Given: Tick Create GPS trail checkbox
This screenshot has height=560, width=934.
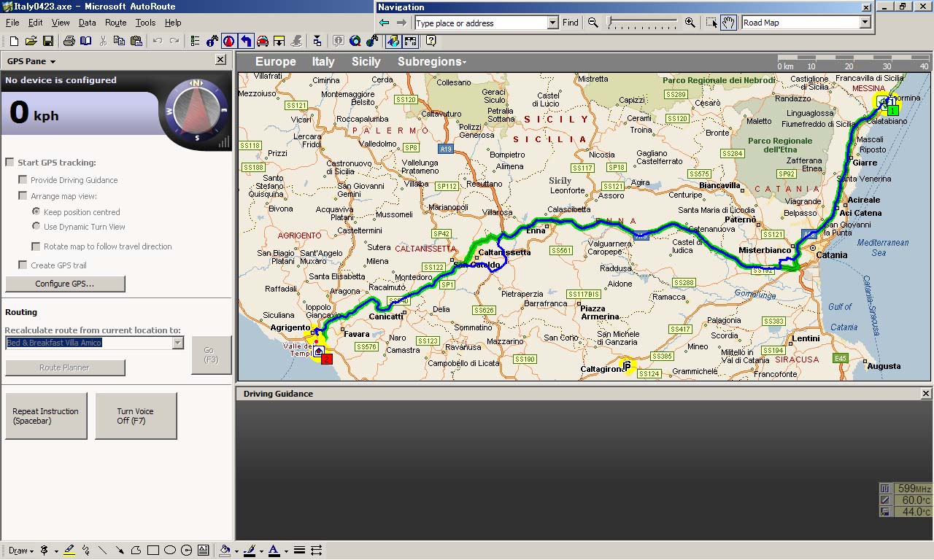Looking at the screenshot, I should pyautogui.click(x=23, y=265).
